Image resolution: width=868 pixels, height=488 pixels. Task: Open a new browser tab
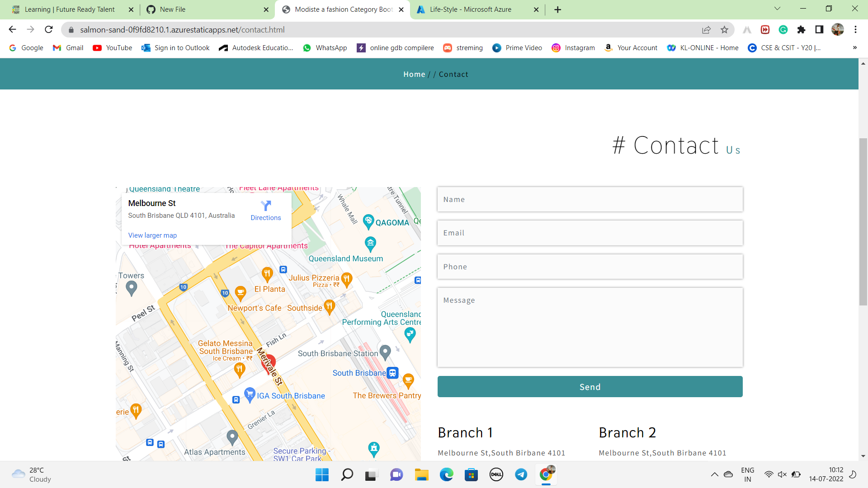557,9
